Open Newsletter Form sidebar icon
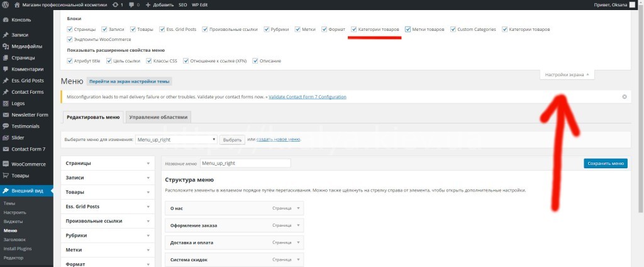The height and width of the screenshot is (267, 644). click(x=6, y=115)
